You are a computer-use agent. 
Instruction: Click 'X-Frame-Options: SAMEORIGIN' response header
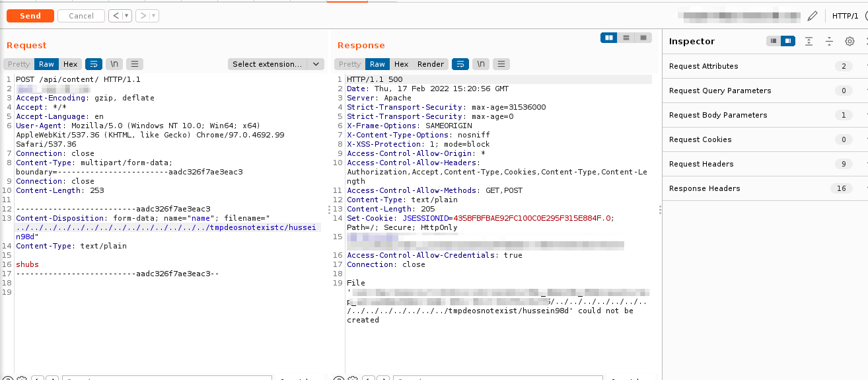point(410,126)
